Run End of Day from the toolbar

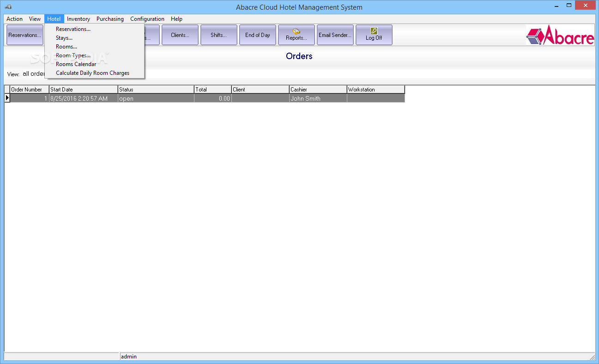258,35
